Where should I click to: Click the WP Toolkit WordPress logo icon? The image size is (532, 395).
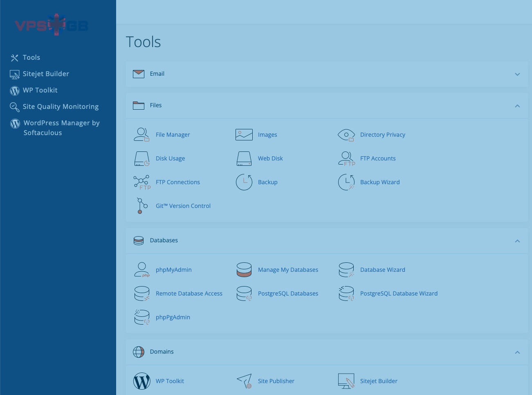[141, 381]
